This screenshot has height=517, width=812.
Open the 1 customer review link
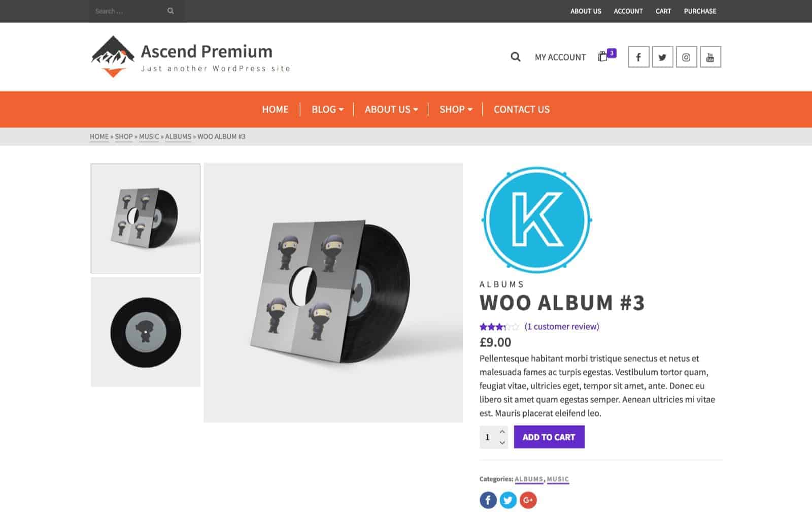[562, 327]
